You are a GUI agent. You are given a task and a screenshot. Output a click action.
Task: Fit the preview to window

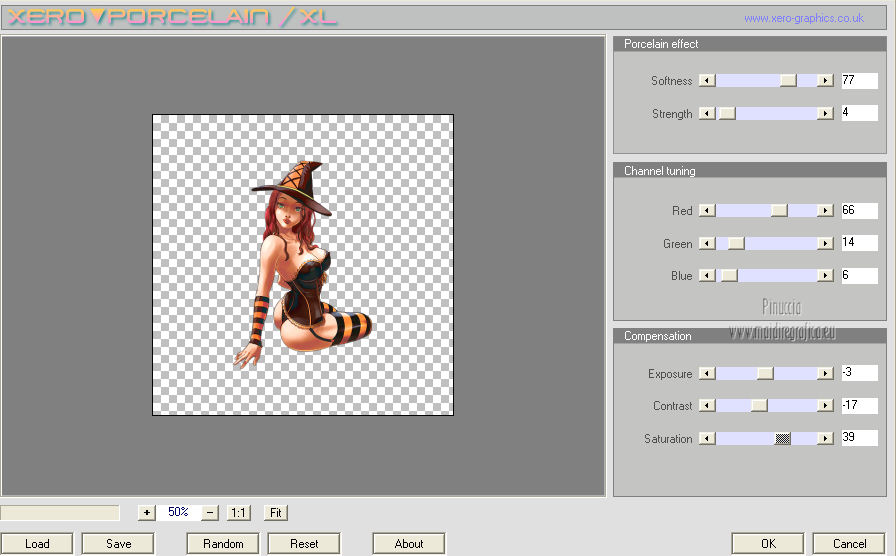276,512
